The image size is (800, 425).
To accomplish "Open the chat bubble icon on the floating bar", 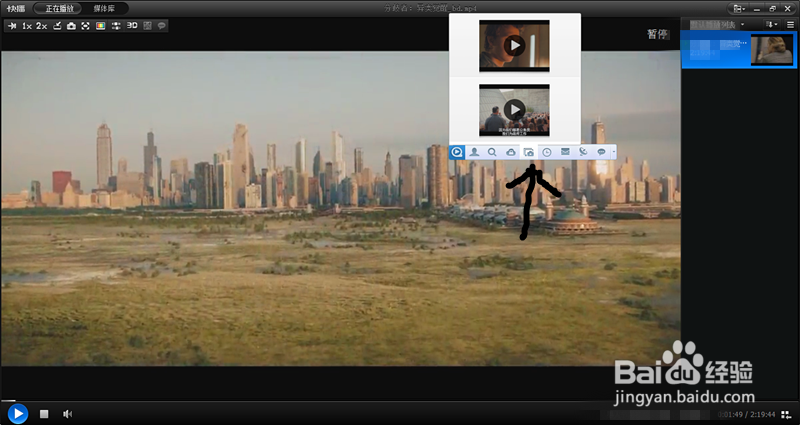I will (x=601, y=152).
